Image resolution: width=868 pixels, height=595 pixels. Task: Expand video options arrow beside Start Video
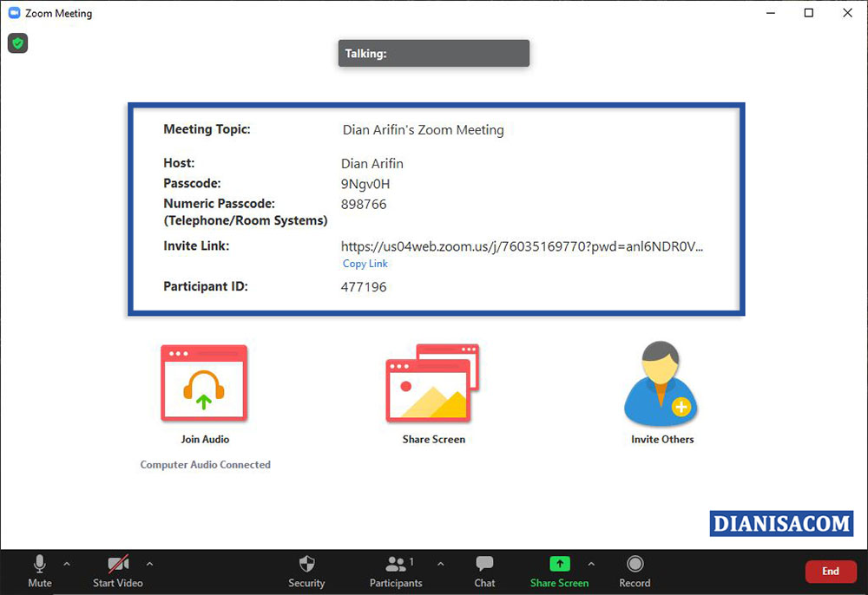click(x=149, y=564)
